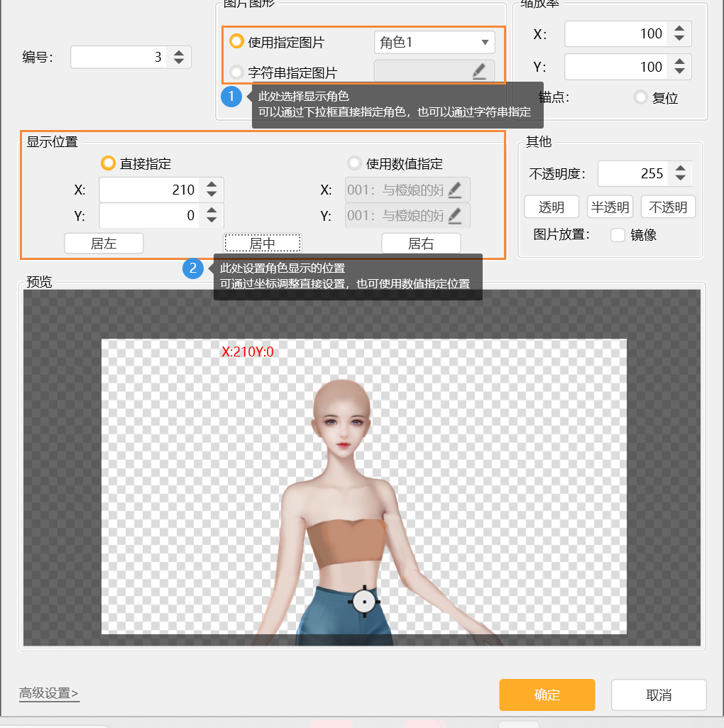Image resolution: width=724 pixels, height=728 pixels.
Task: Toggle the 镜像 mirror checkbox
Action: tap(618, 235)
